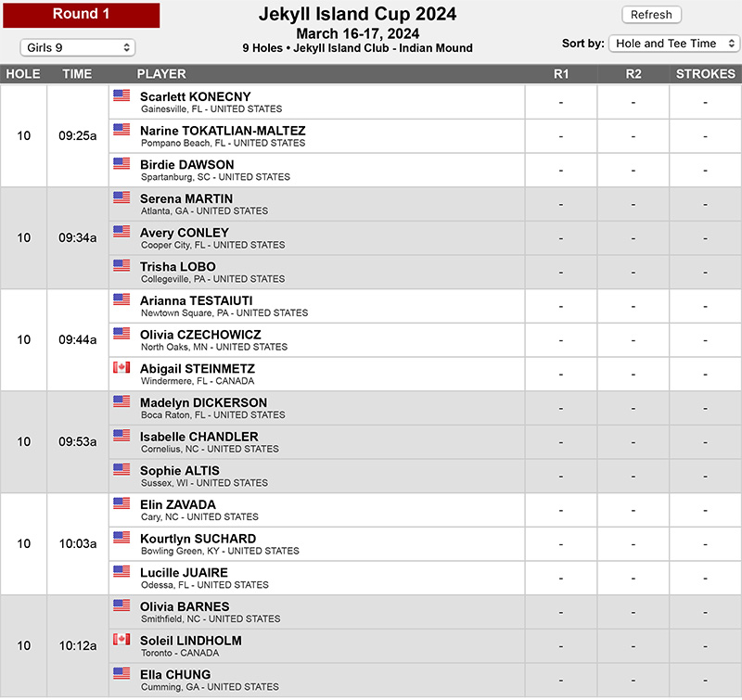Click the flag beside Isabelle CHANDLER

point(122,436)
